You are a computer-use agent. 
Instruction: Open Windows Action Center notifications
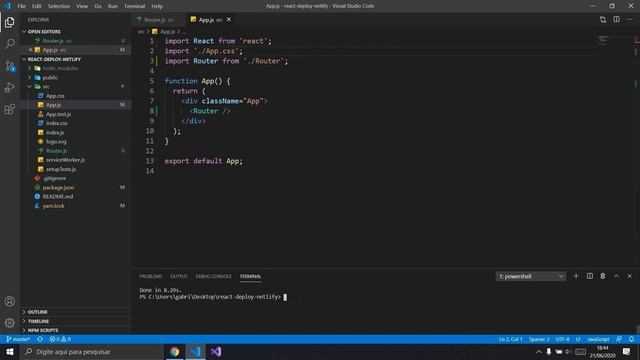point(627,352)
